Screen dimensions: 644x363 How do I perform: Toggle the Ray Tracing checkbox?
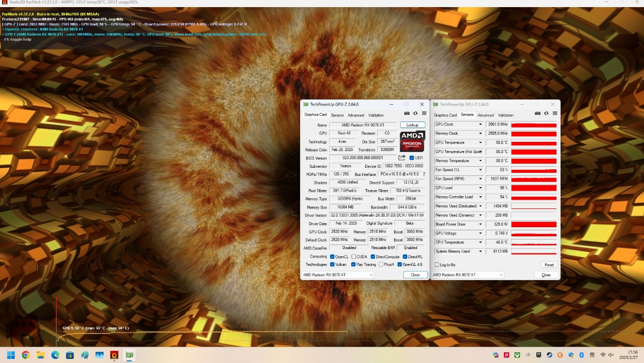tap(353, 264)
